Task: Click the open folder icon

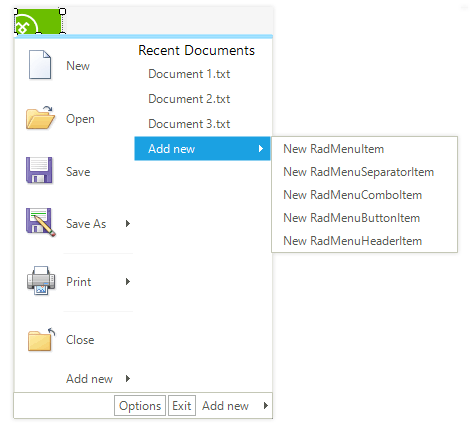Action: pyautogui.click(x=40, y=118)
